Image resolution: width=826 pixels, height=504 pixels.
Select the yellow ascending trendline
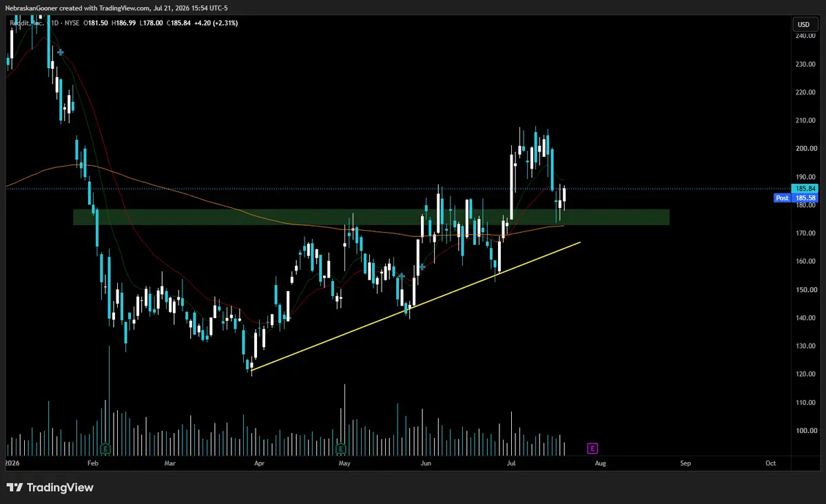[x=416, y=306]
